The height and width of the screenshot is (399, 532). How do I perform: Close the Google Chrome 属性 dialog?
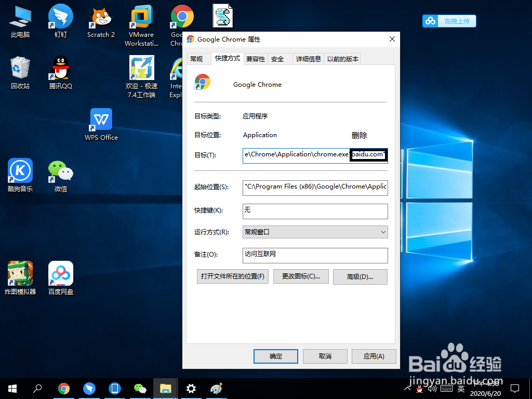click(x=392, y=39)
